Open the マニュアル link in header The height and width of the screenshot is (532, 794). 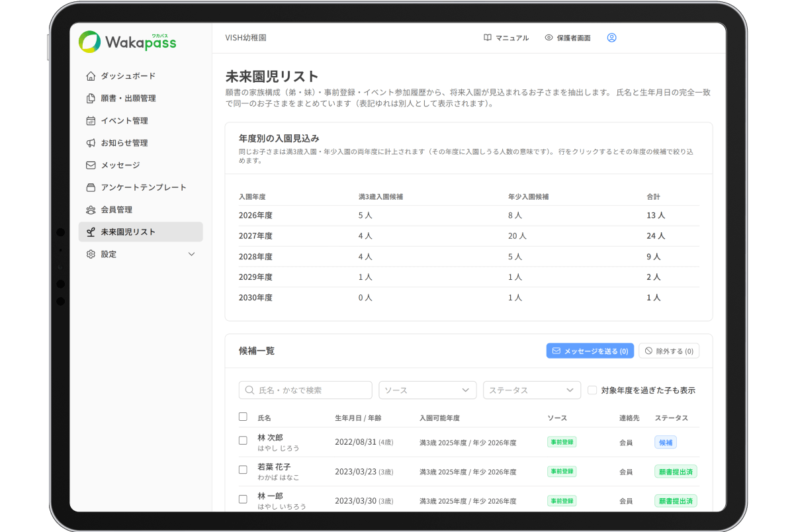point(506,38)
